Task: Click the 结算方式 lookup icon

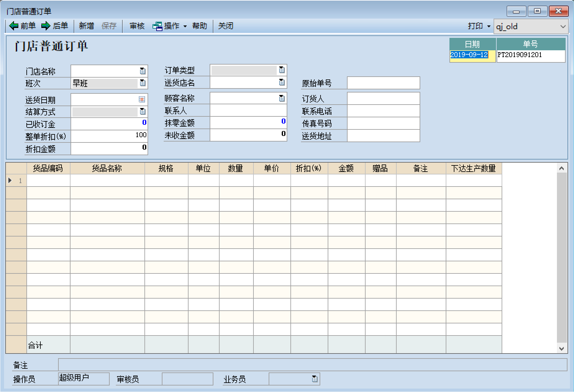Action: pyautogui.click(x=143, y=111)
